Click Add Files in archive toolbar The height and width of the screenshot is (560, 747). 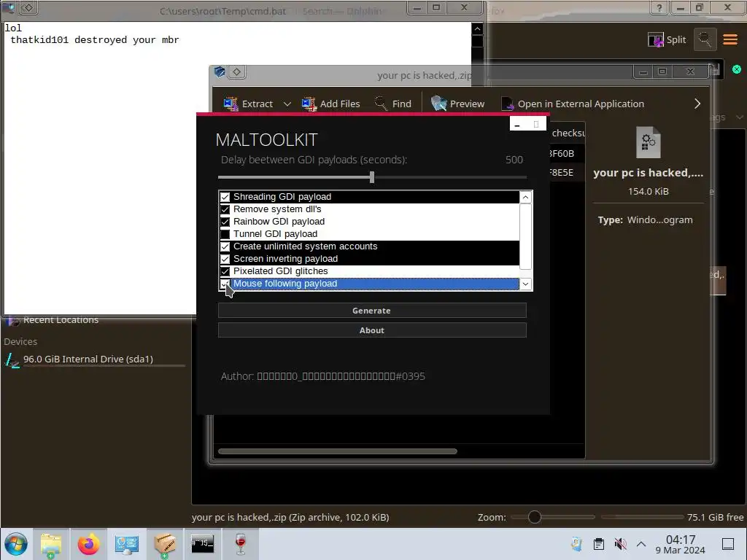330,104
